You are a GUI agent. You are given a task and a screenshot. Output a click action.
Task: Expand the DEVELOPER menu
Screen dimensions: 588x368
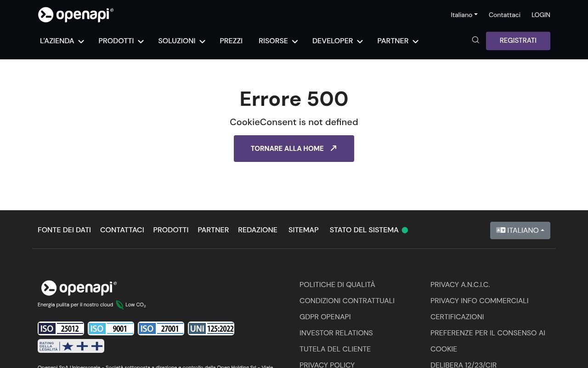pos(338,41)
